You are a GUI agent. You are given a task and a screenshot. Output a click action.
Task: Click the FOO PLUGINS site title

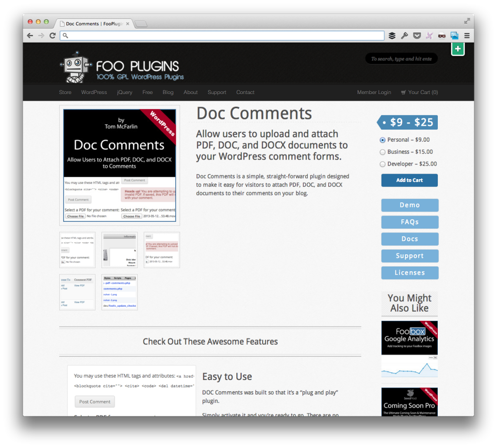pos(137,66)
